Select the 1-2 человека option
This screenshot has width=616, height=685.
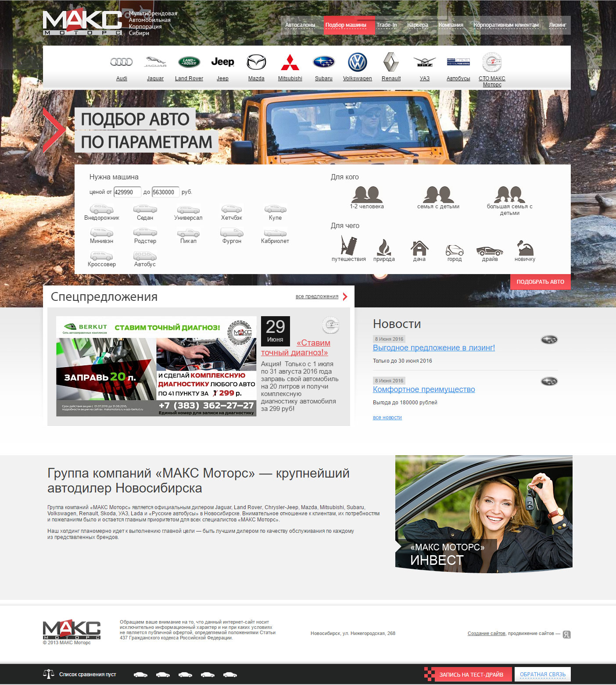coord(367,197)
